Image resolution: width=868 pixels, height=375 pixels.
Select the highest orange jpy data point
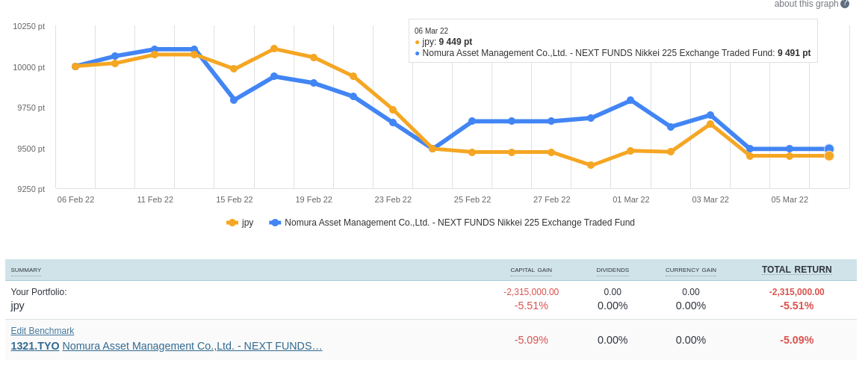click(x=274, y=49)
